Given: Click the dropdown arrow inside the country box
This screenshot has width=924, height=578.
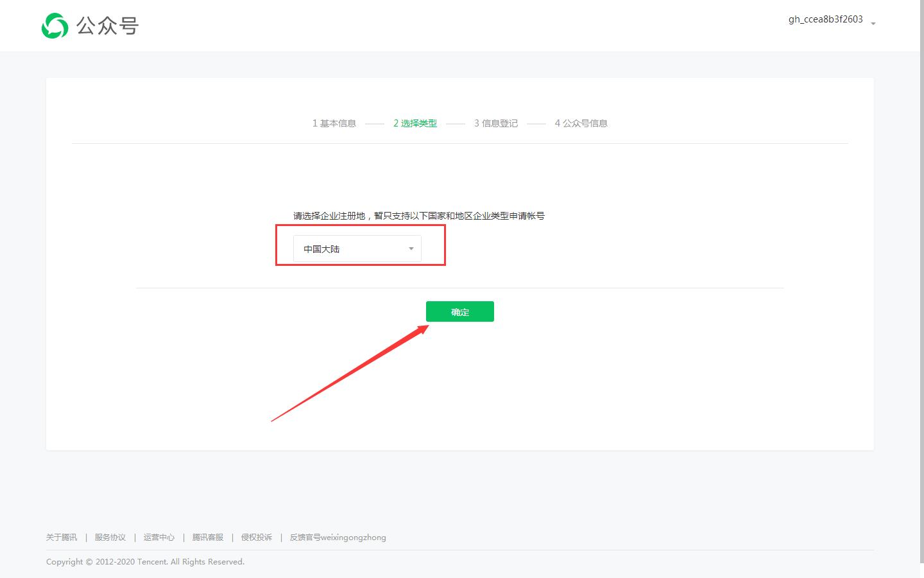Looking at the screenshot, I should (x=411, y=249).
